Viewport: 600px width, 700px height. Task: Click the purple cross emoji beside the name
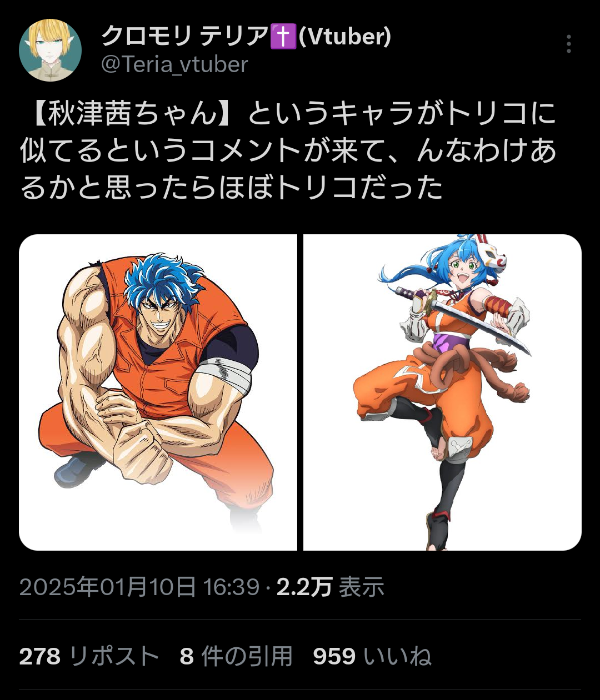[x=283, y=37]
